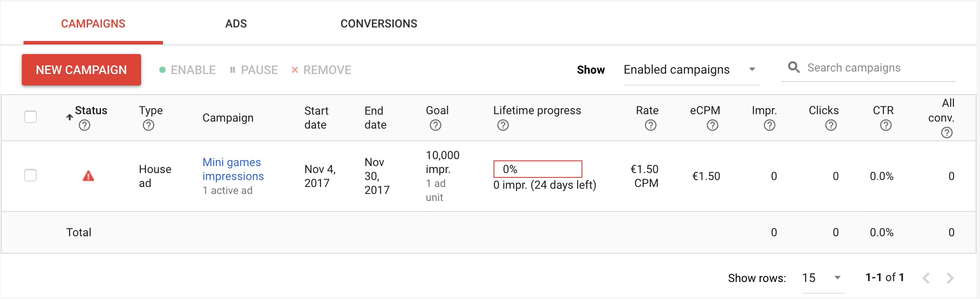The image size is (980, 299).
Task: Switch to the Ads tab
Action: coord(236,24)
